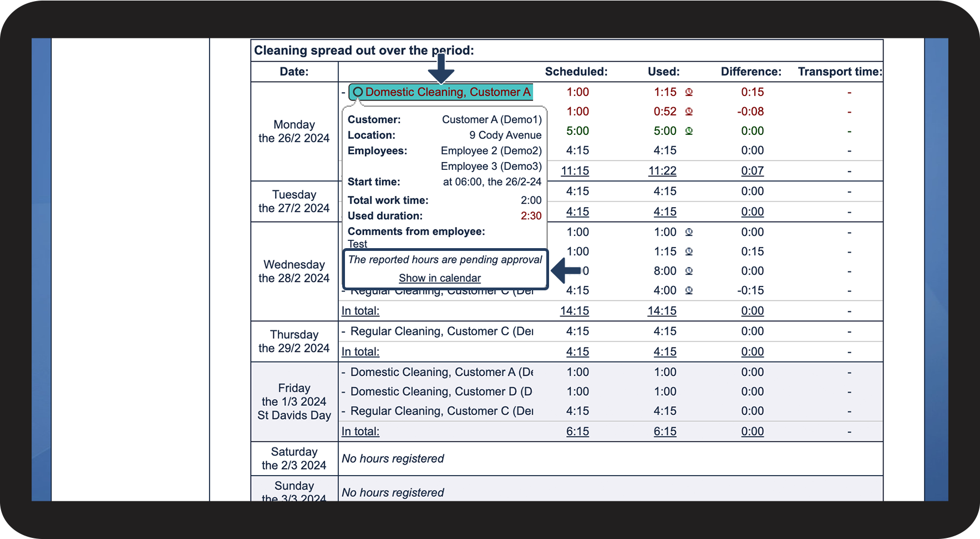This screenshot has width=980, height=539.
Task: Click Friday's scheduled total 6:15
Action: point(578,431)
